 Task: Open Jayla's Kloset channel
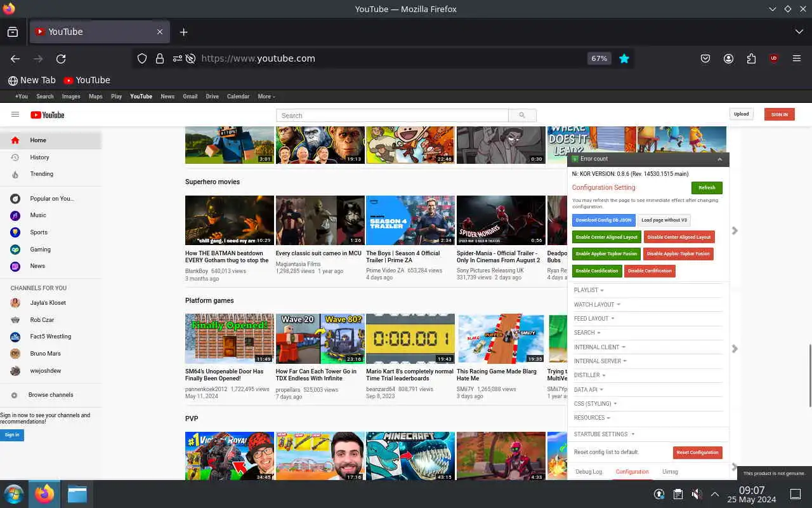click(x=48, y=302)
